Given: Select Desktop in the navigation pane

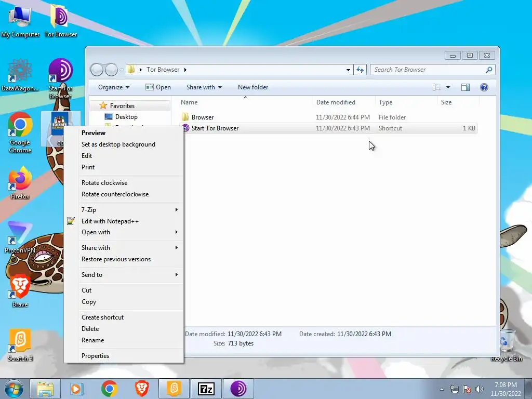Looking at the screenshot, I should click(x=126, y=117).
